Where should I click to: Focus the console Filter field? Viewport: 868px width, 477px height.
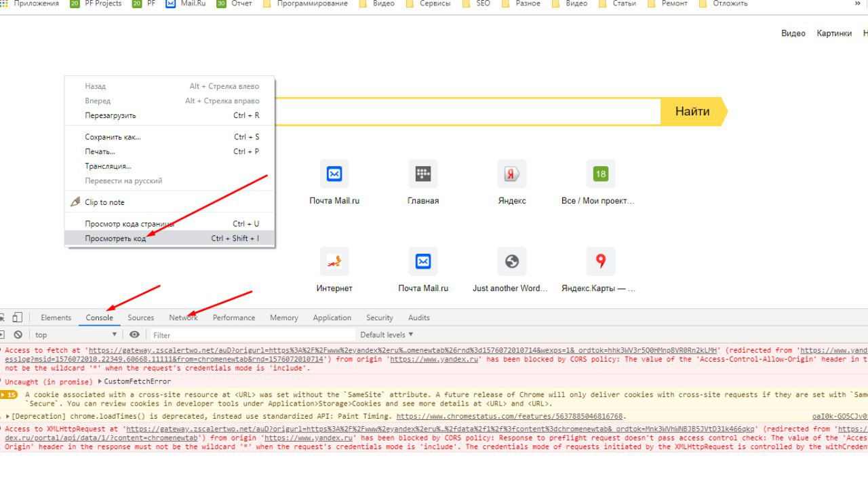(x=252, y=335)
